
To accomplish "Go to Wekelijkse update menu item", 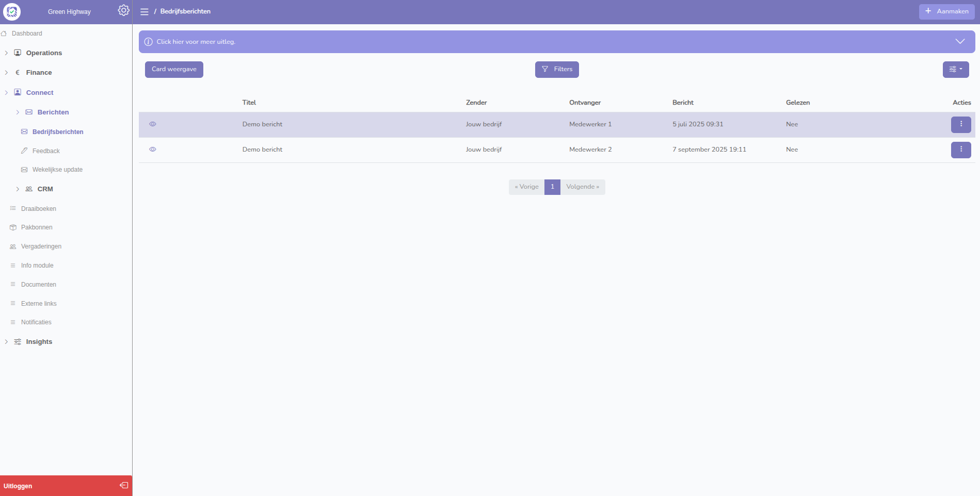I will 57,170.
